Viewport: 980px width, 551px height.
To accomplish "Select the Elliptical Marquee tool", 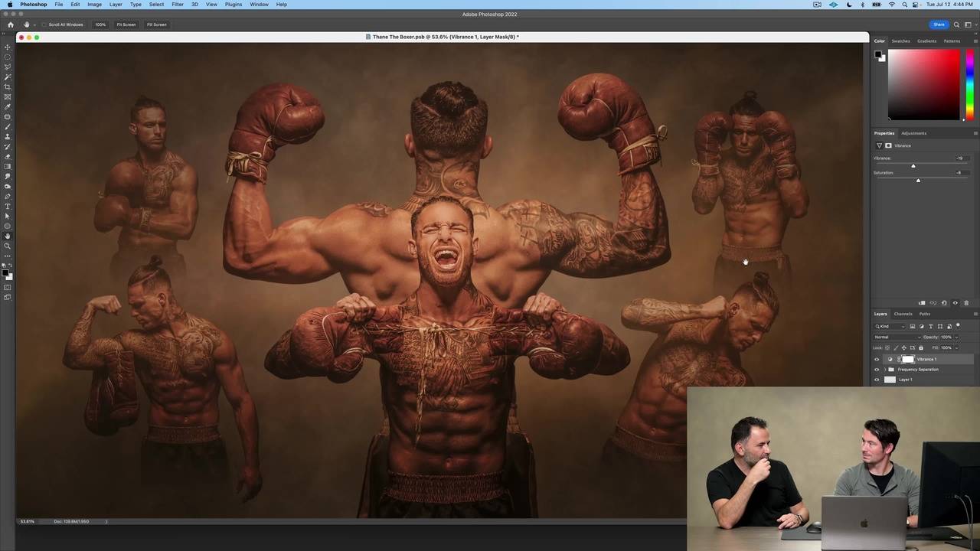I will point(8,57).
